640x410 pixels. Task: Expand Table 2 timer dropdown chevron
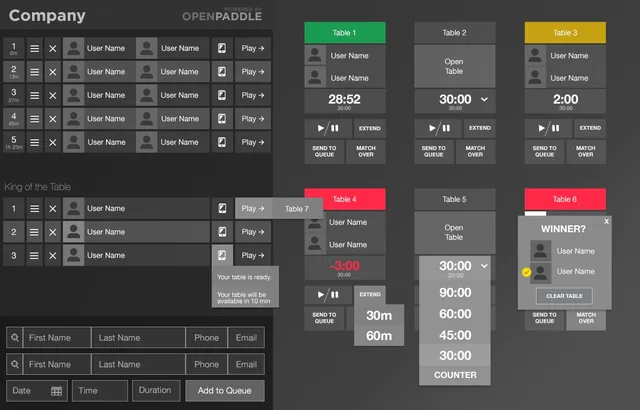point(484,99)
